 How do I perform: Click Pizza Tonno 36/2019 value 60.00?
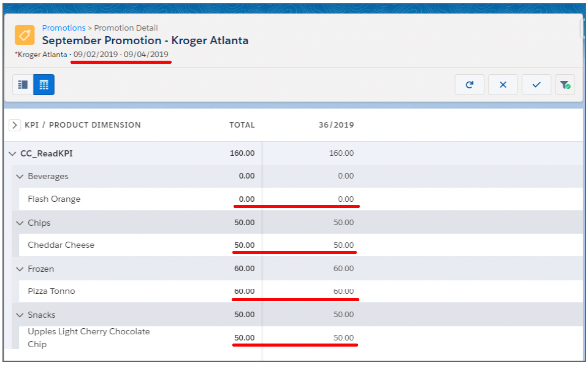point(343,291)
